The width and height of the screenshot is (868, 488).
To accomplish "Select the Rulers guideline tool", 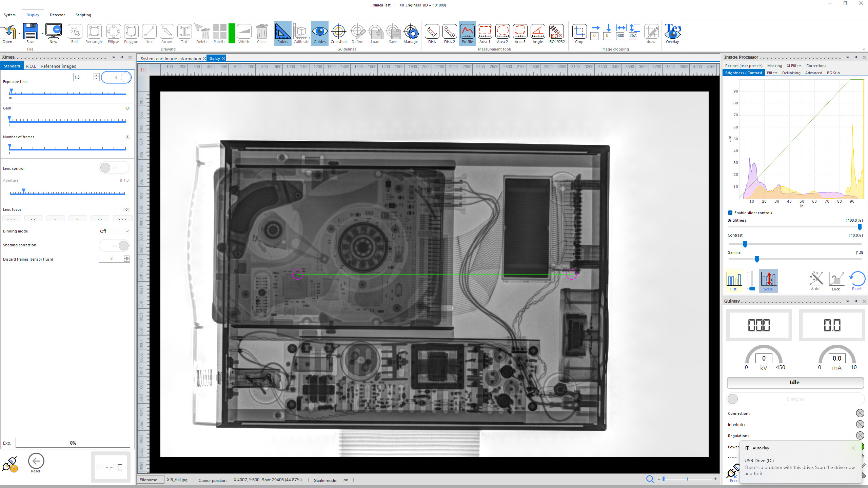I will click(x=282, y=33).
